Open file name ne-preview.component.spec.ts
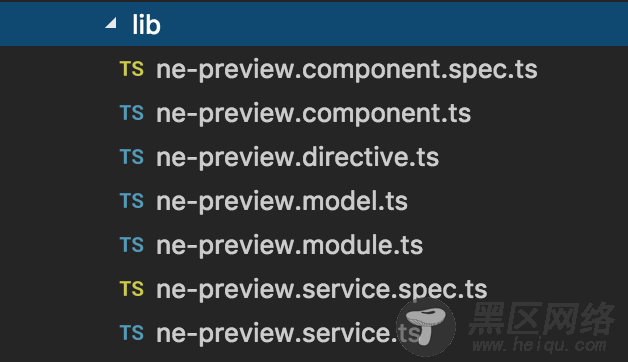 (347, 70)
